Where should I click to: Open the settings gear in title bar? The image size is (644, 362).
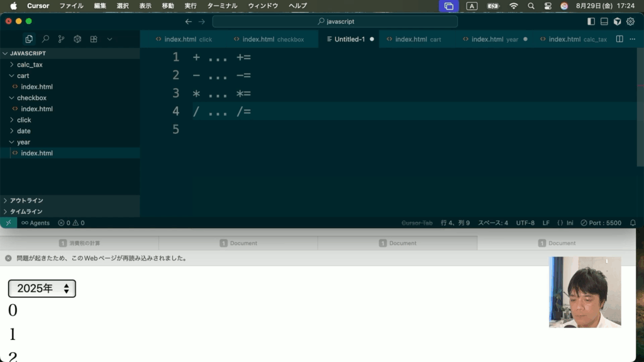(x=630, y=21)
